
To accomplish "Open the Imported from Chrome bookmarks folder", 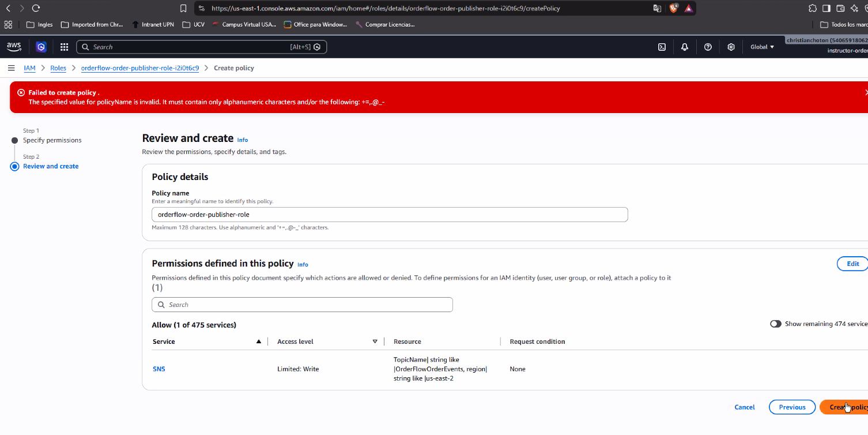I will (92, 25).
